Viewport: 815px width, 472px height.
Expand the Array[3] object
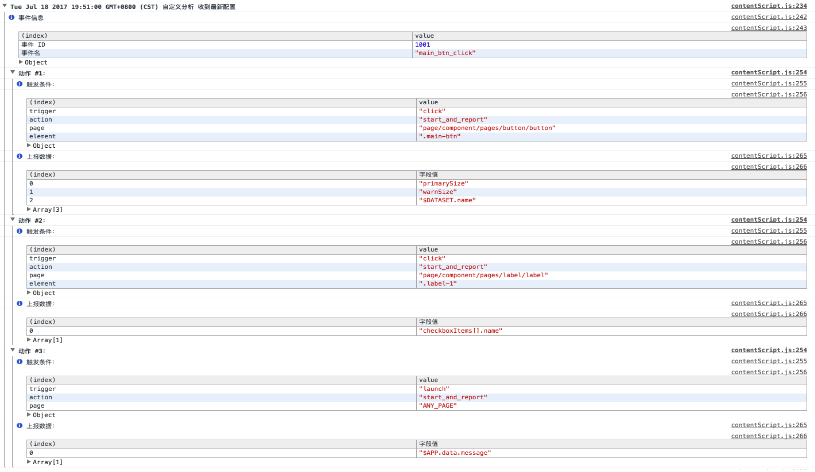pos(29,210)
